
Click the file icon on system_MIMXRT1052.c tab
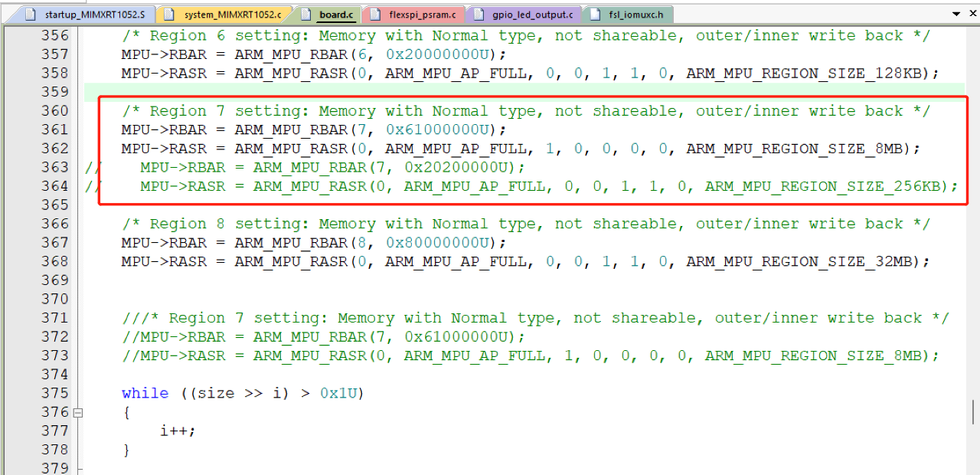[x=170, y=15]
